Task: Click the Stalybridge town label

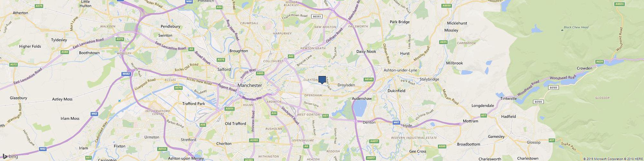Action: click(x=430, y=79)
